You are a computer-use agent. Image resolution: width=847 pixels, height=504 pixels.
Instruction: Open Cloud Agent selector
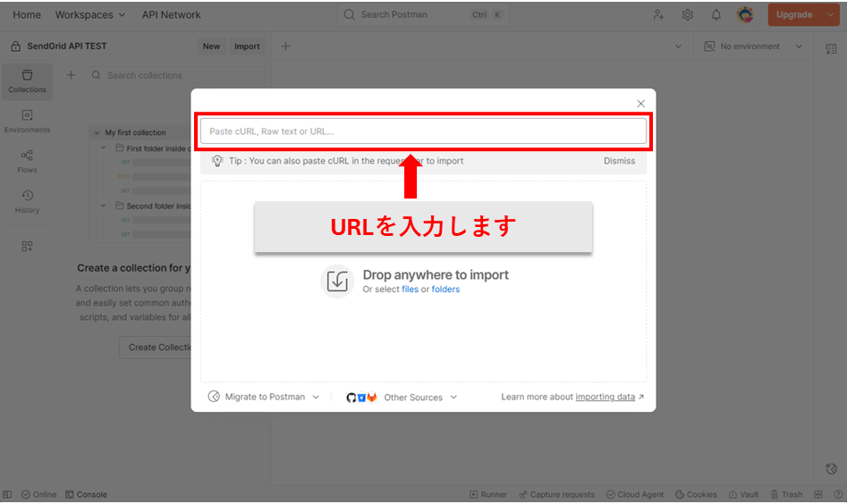coord(635,494)
